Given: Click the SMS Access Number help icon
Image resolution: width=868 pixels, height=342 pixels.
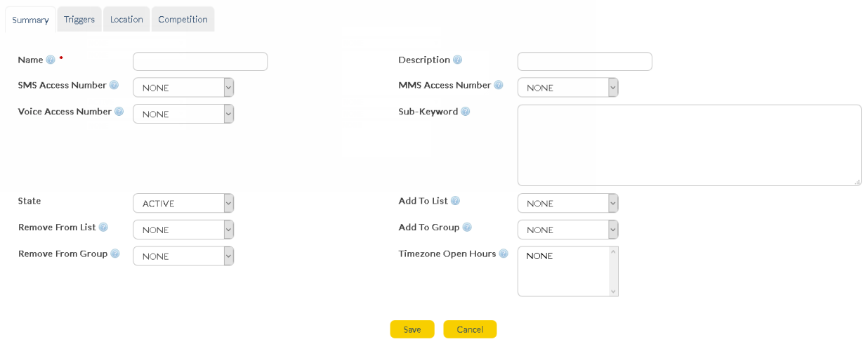Looking at the screenshot, I should point(114,85).
